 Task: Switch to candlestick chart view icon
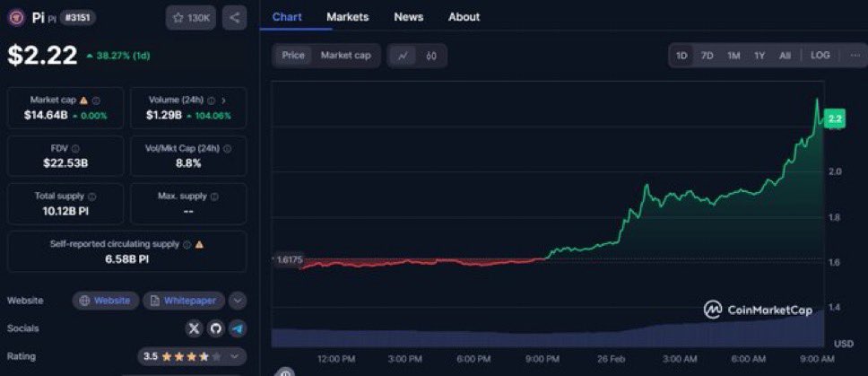432,56
